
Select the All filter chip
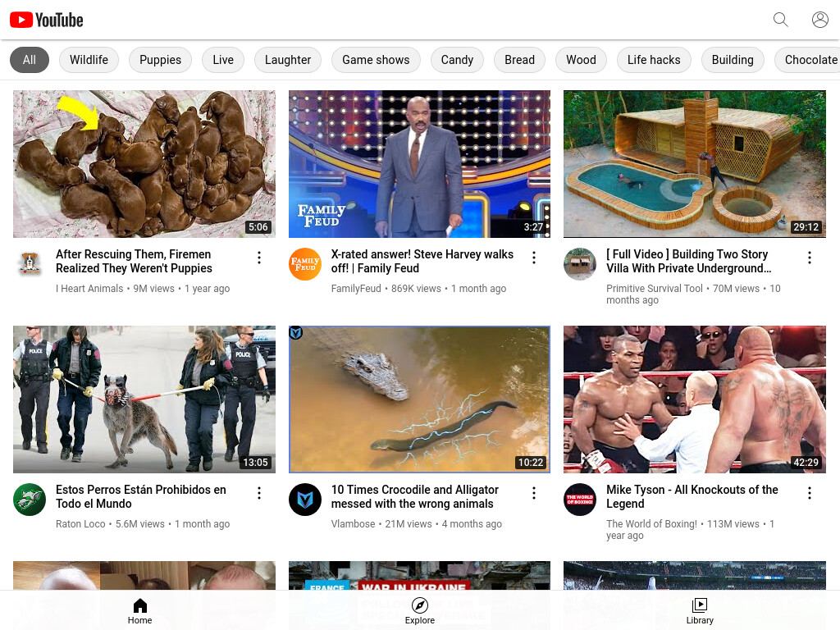click(x=30, y=60)
